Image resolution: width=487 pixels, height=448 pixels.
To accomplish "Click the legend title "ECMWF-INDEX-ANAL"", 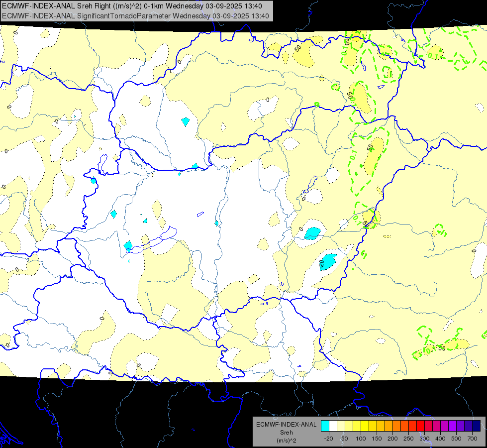I will [287, 425].
